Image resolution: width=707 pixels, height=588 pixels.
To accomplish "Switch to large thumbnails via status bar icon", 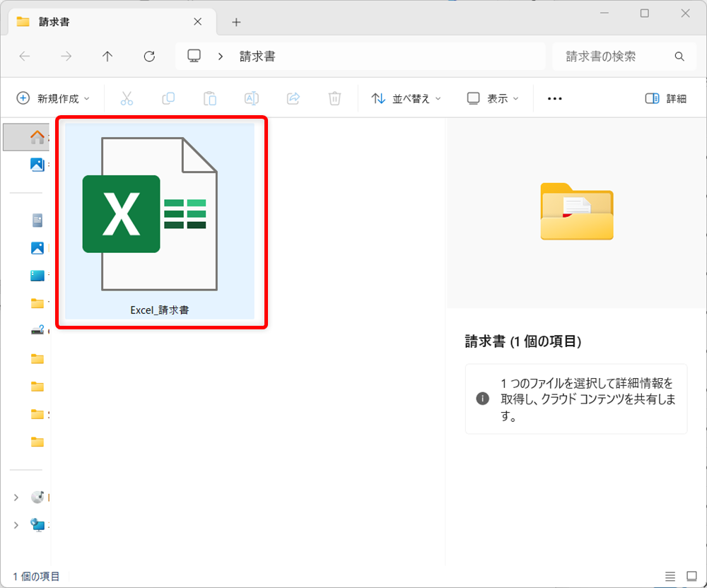I will click(x=691, y=576).
